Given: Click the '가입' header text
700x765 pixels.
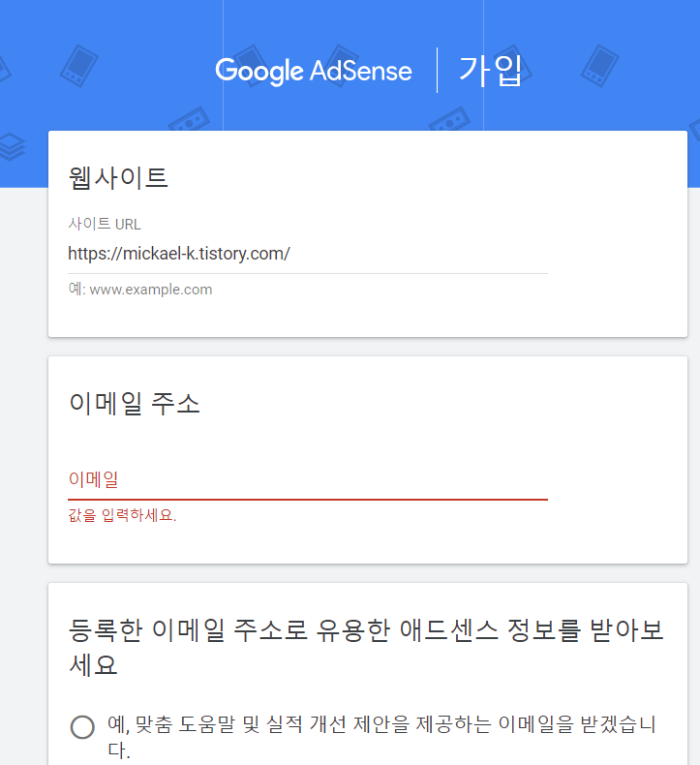Looking at the screenshot, I should tap(491, 71).
